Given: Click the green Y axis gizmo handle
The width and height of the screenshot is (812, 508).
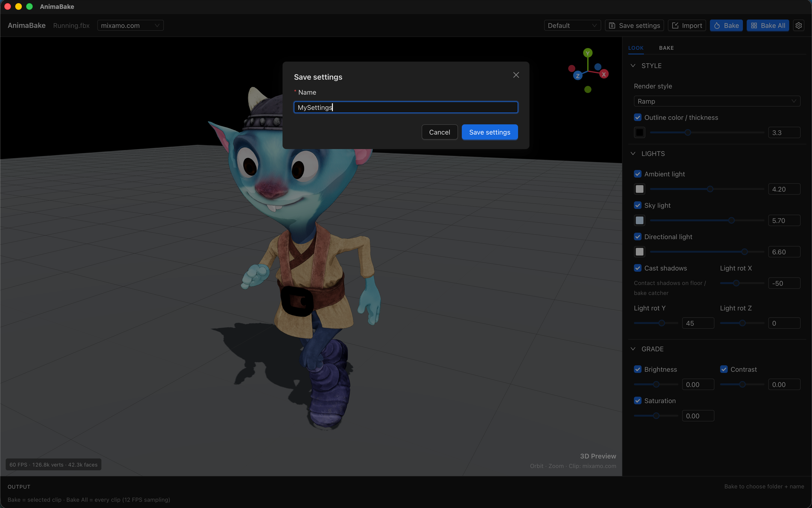Looking at the screenshot, I should [588, 53].
